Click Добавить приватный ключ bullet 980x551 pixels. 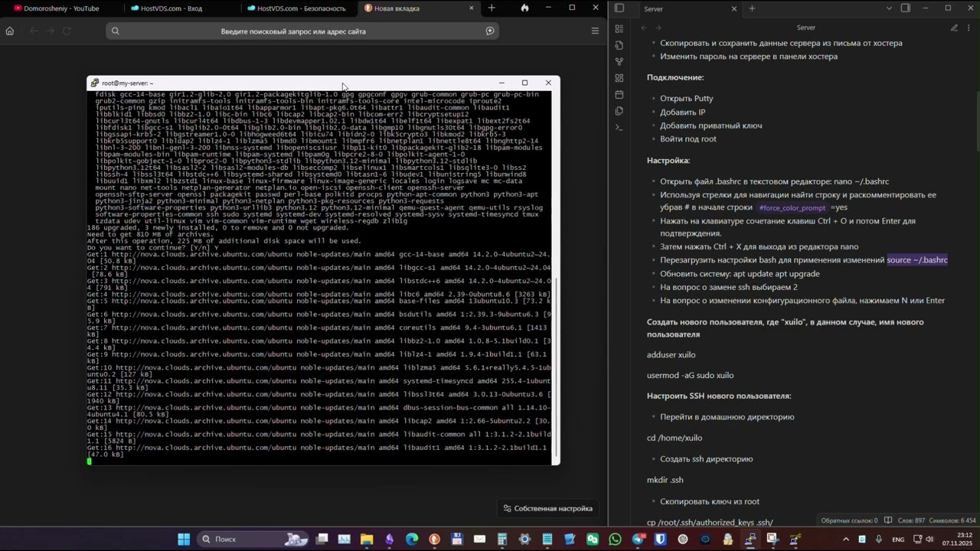coord(710,126)
